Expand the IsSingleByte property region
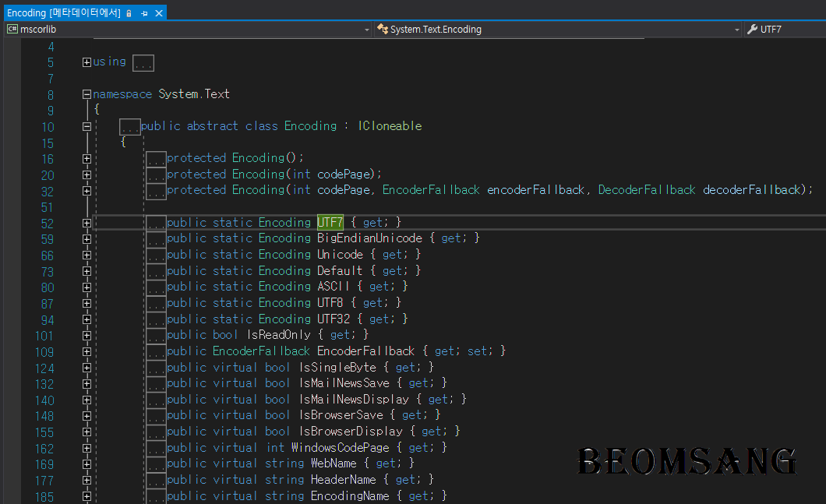Screen dimensions: 826x504 (x=87, y=368)
